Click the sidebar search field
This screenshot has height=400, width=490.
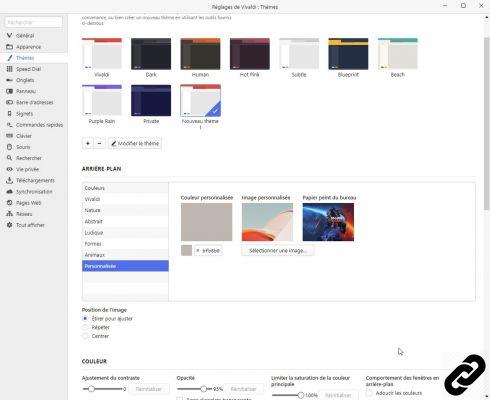(x=33, y=22)
